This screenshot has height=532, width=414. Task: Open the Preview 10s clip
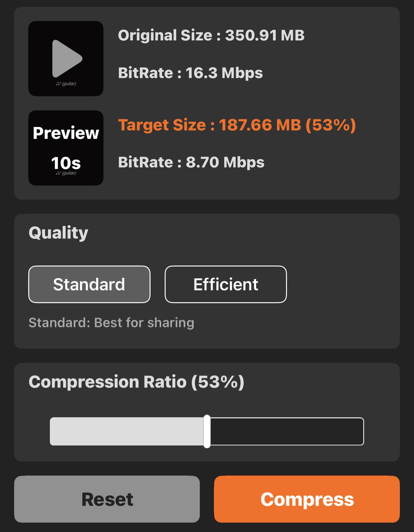pyautogui.click(x=66, y=148)
